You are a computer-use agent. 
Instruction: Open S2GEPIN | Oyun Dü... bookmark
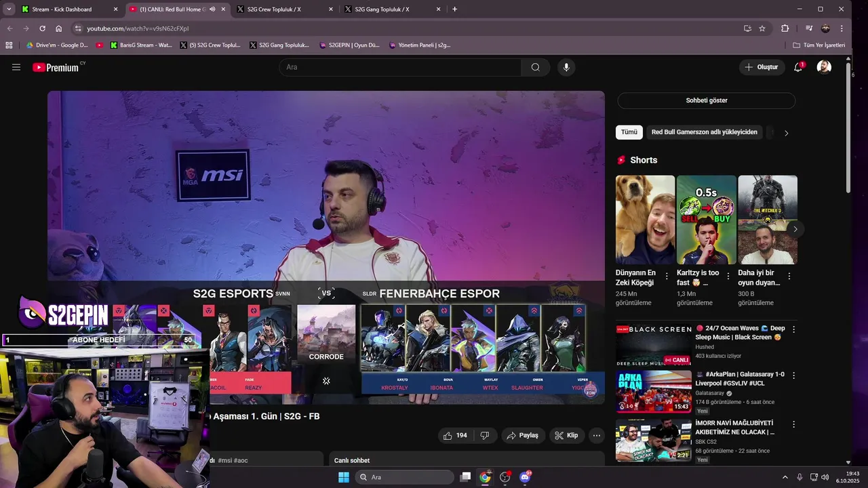point(349,45)
